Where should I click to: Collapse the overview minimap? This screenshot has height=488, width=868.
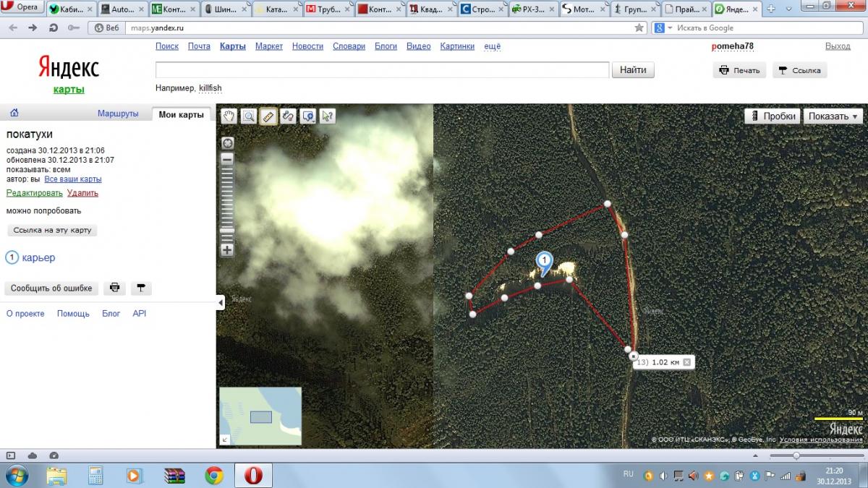(x=225, y=439)
